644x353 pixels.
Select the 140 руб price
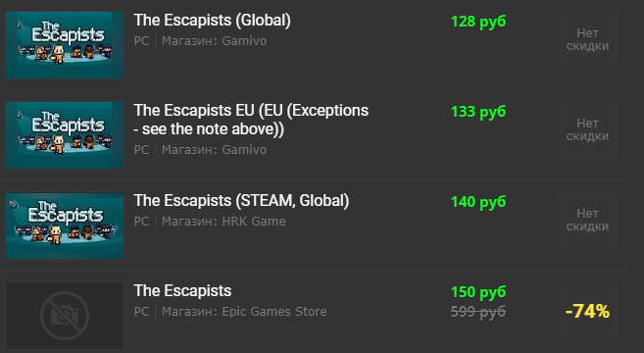tap(478, 202)
